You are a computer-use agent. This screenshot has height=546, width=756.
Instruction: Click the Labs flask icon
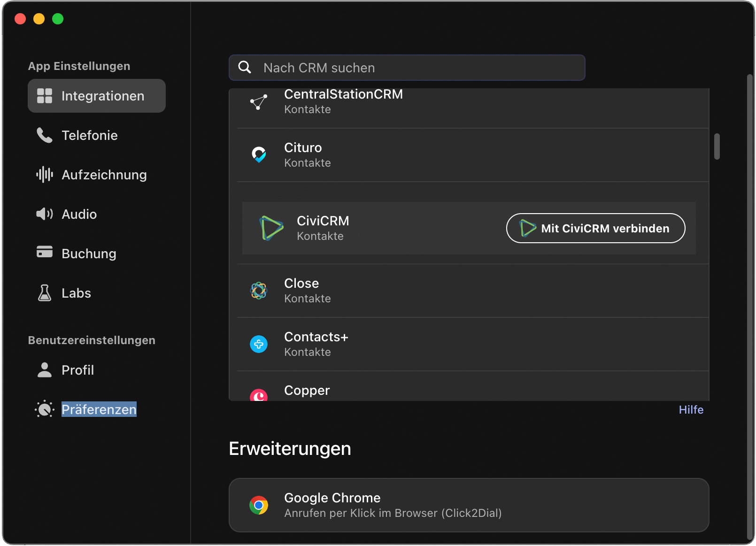(x=45, y=293)
